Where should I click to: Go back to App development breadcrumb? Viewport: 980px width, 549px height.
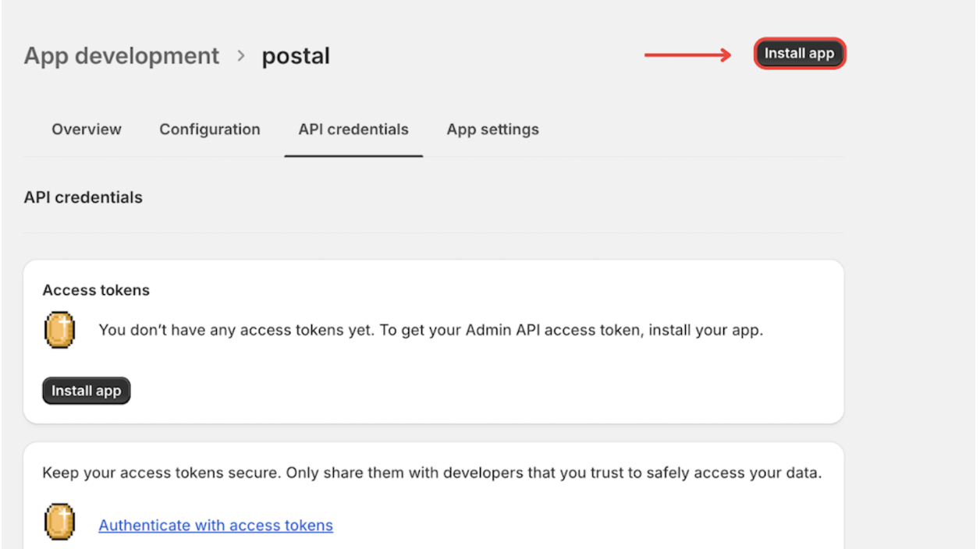(122, 56)
